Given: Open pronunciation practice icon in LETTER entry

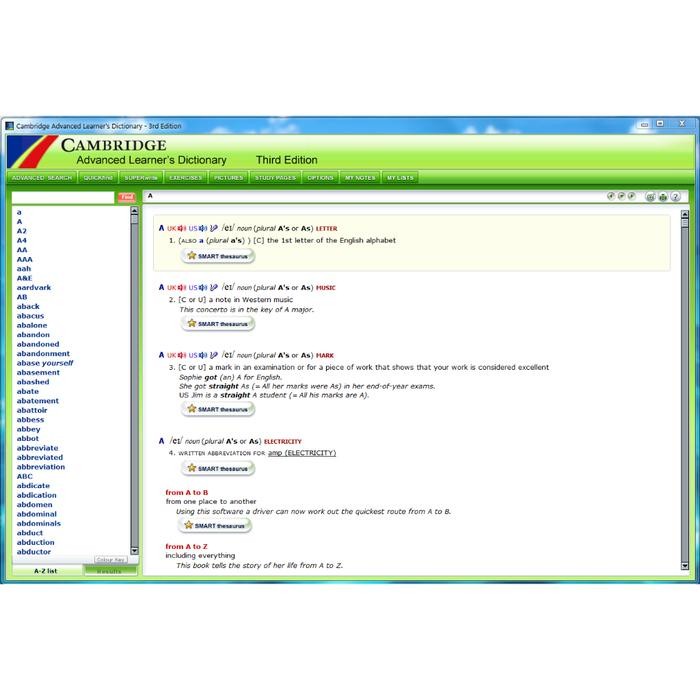Looking at the screenshot, I should 214,228.
